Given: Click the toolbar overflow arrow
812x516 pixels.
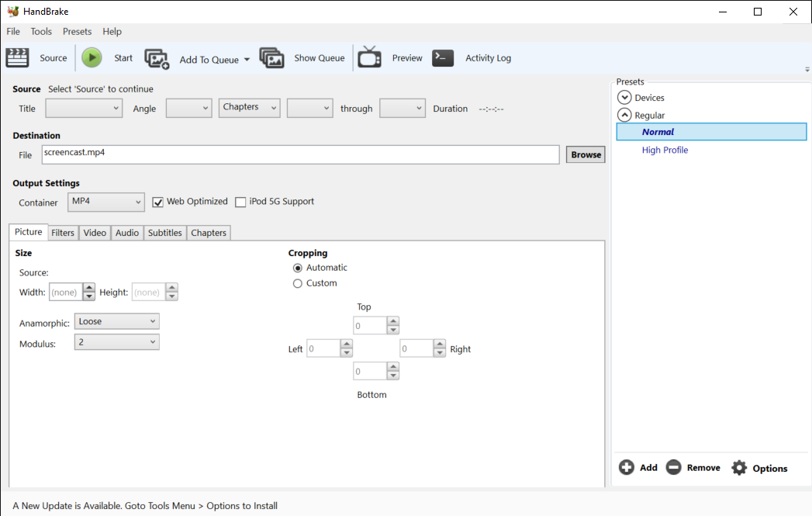Looking at the screenshot, I should [x=807, y=69].
